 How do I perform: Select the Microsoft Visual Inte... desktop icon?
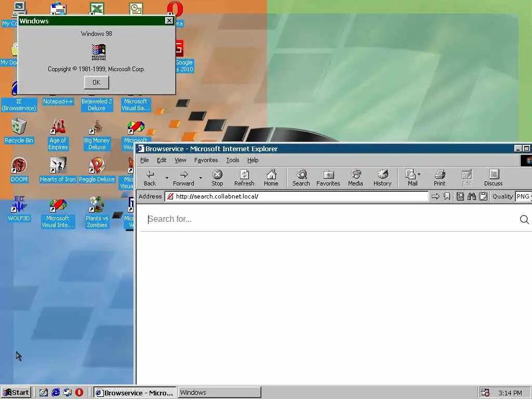point(58,212)
